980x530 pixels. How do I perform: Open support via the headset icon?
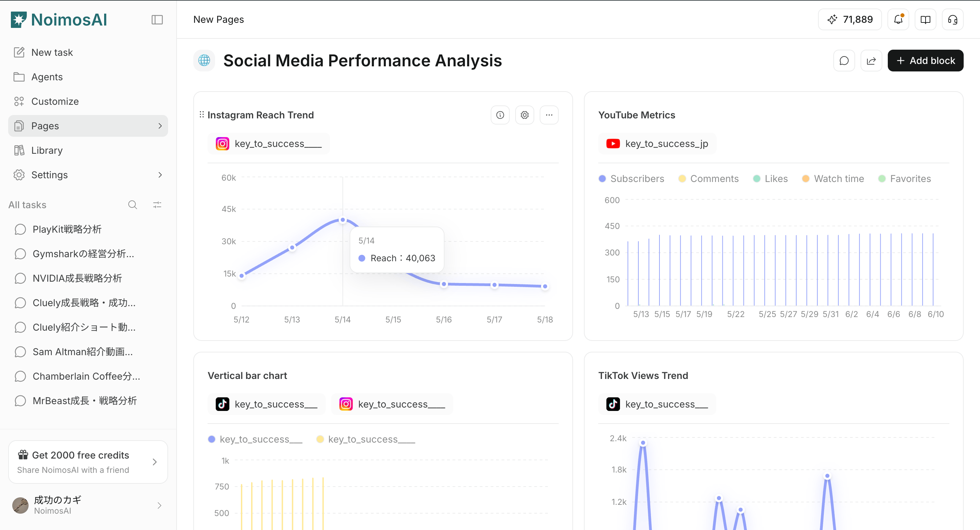953,19
